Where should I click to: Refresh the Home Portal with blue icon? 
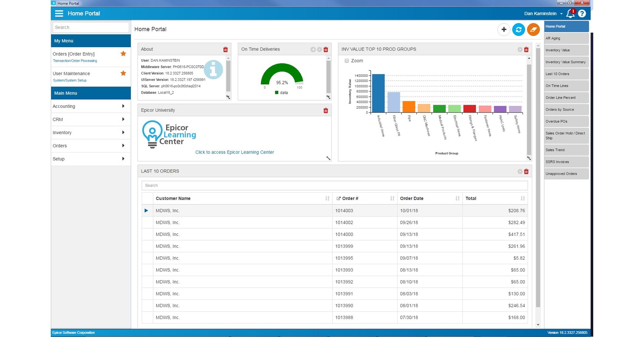pos(518,29)
